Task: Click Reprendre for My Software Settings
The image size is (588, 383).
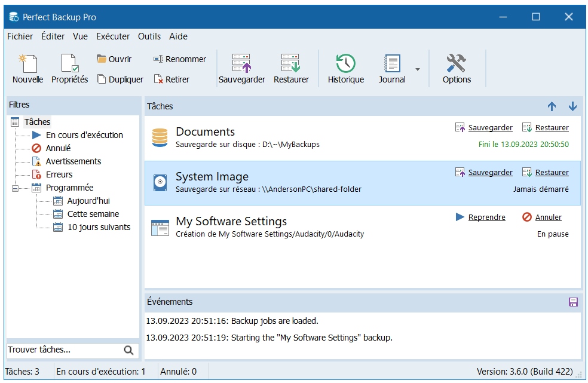Action: (x=486, y=217)
